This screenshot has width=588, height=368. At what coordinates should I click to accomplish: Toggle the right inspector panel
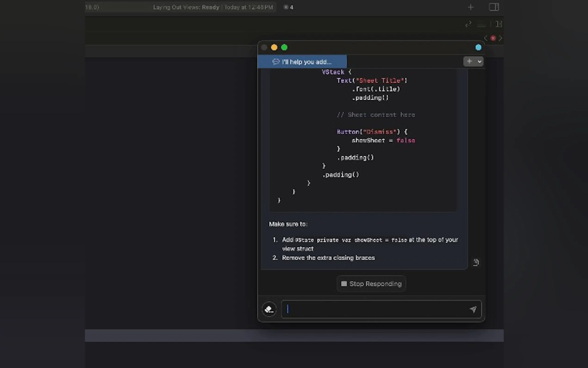(494, 7)
